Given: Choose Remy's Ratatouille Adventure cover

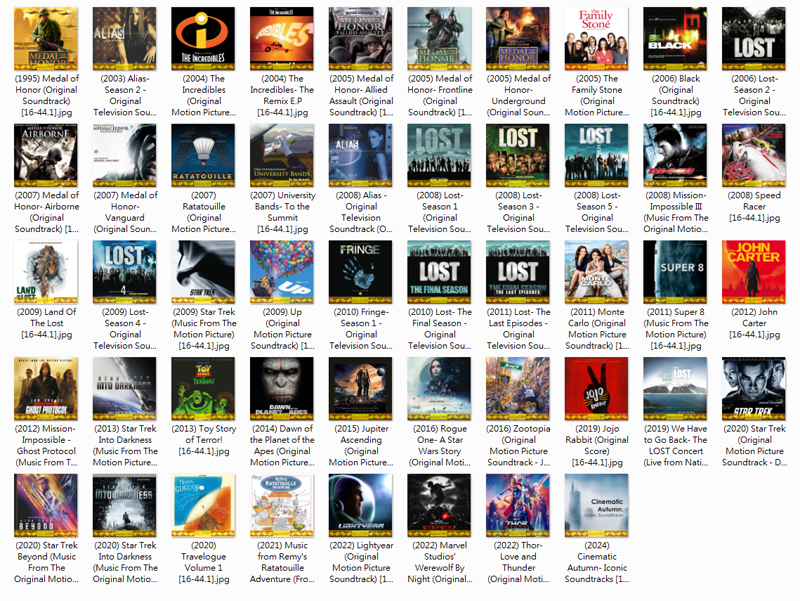Looking at the screenshot, I should coord(282,506).
